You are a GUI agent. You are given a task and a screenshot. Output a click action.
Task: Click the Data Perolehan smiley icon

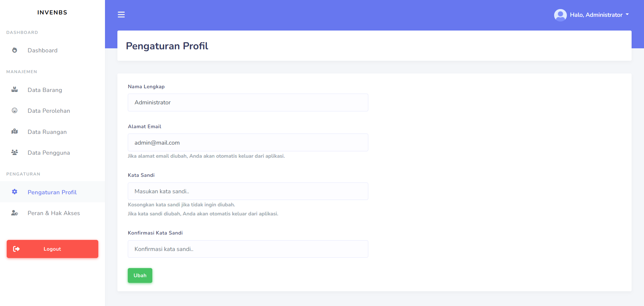coord(14,110)
